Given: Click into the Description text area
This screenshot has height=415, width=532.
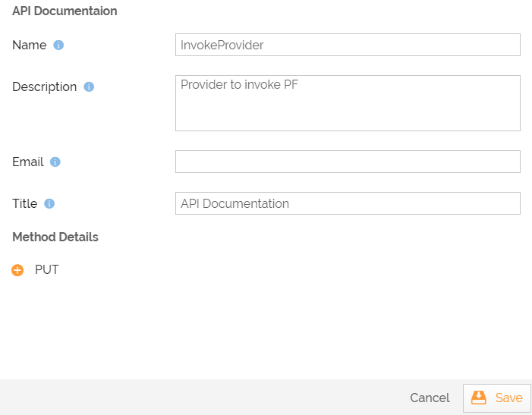Looking at the screenshot, I should tap(347, 103).
